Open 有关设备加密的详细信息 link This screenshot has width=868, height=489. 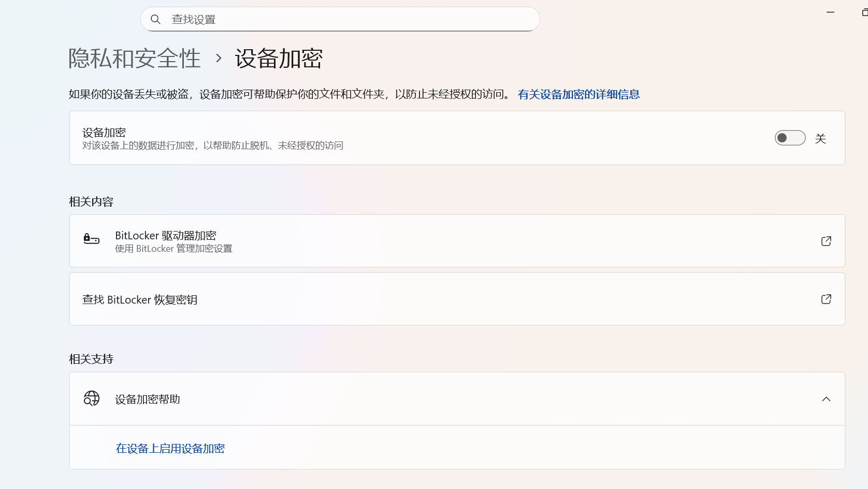(578, 94)
